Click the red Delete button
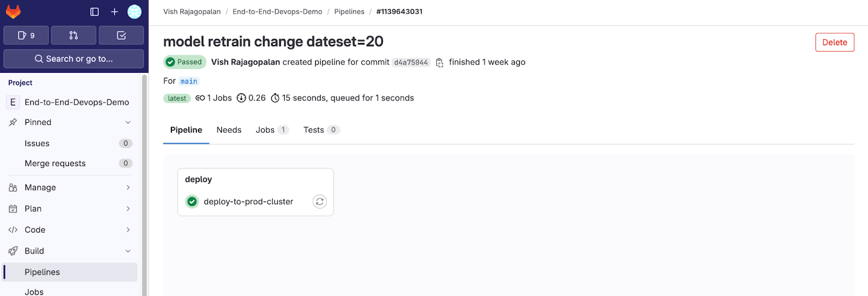 [834, 42]
